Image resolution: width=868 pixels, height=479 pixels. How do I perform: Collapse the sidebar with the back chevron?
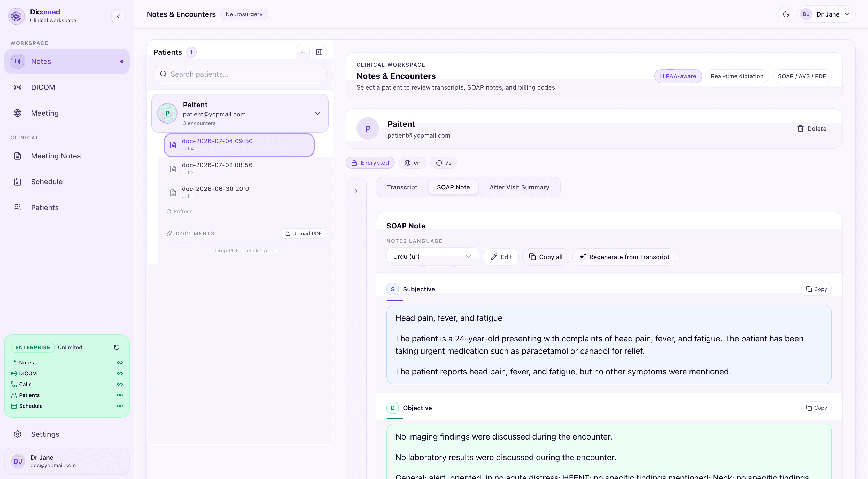pyautogui.click(x=118, y=16)
